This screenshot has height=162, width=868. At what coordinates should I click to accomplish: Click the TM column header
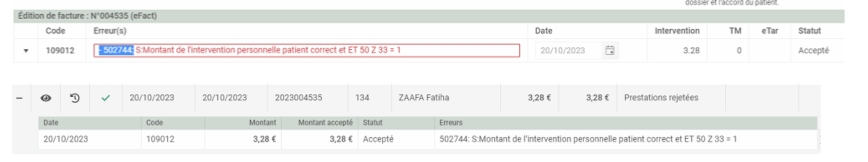pos(735,31)
